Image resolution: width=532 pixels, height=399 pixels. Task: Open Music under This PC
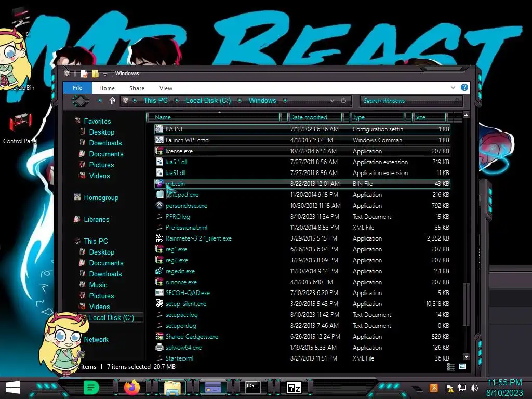click(98, 285)
